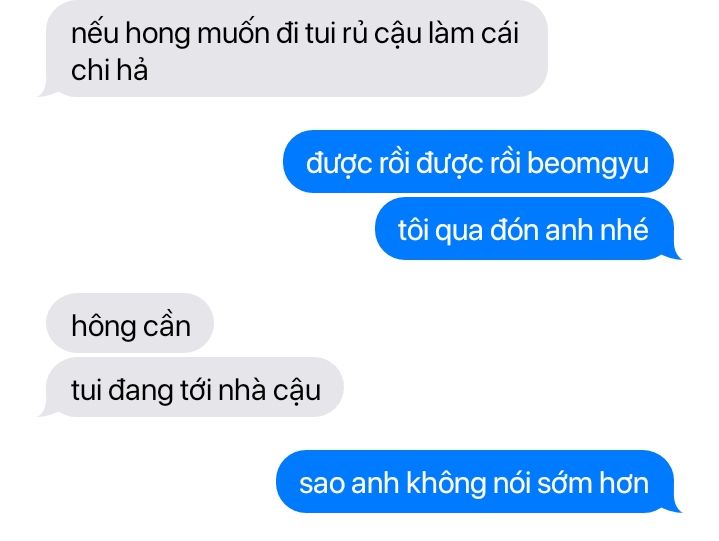Click the name "beomgyu" in the blue message
Viewport: 719px width, 541px height.
588,164
